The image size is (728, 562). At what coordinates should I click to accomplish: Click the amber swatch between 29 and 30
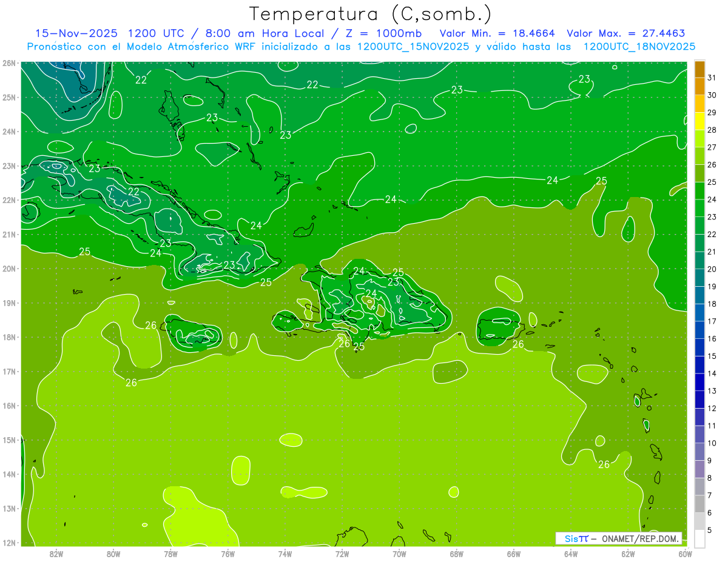pos(699,104)
